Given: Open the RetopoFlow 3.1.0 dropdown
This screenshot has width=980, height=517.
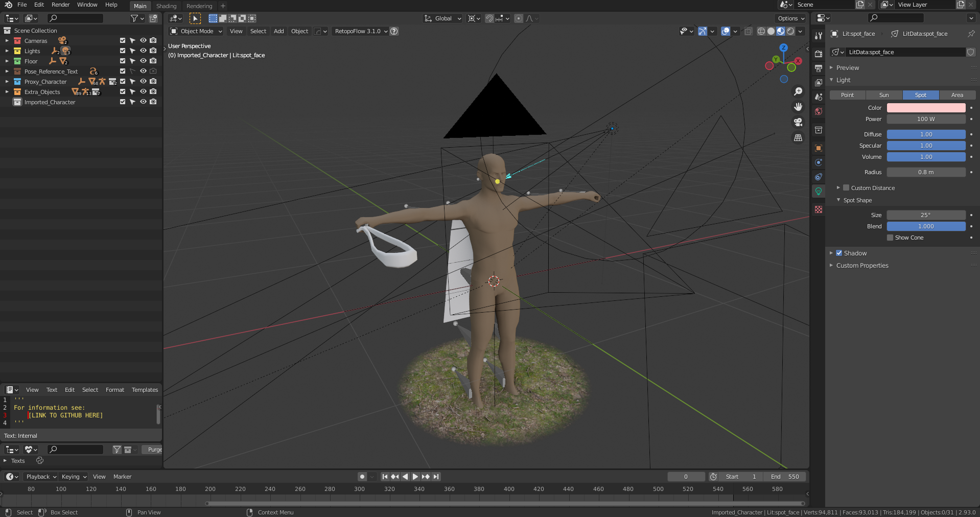Looking at the screenshot, I should coord(361,31).
